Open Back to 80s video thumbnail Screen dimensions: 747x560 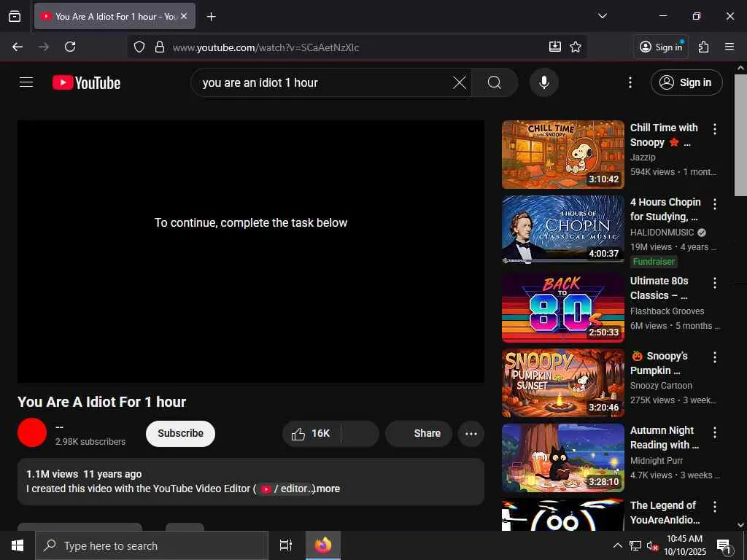(562, 308)
